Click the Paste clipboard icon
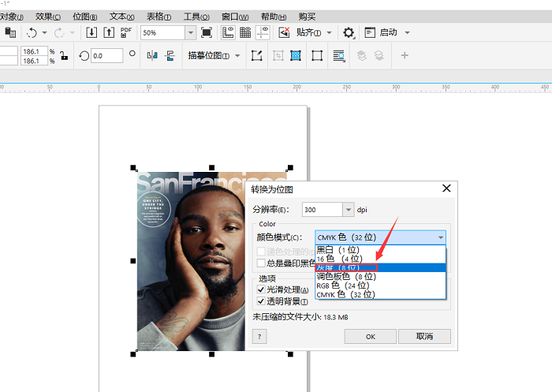 [x=10, y=33]
